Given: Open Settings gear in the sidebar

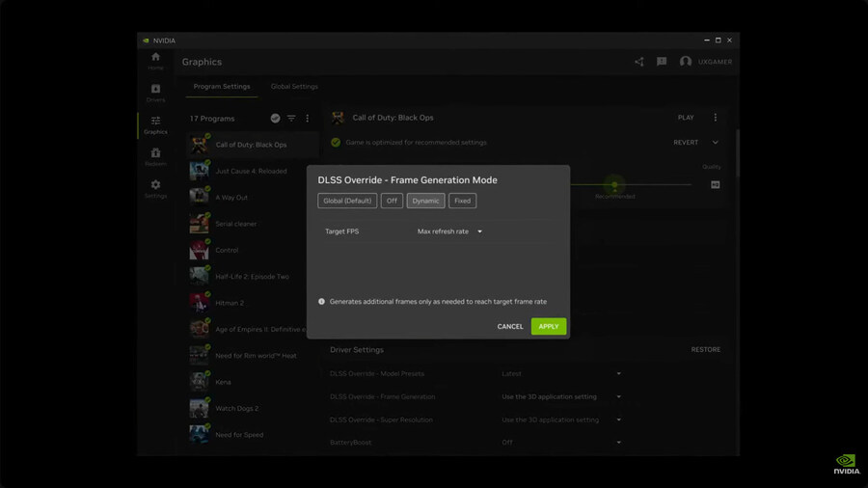Looking at the screenshot, I should click(x=155, y=188).
